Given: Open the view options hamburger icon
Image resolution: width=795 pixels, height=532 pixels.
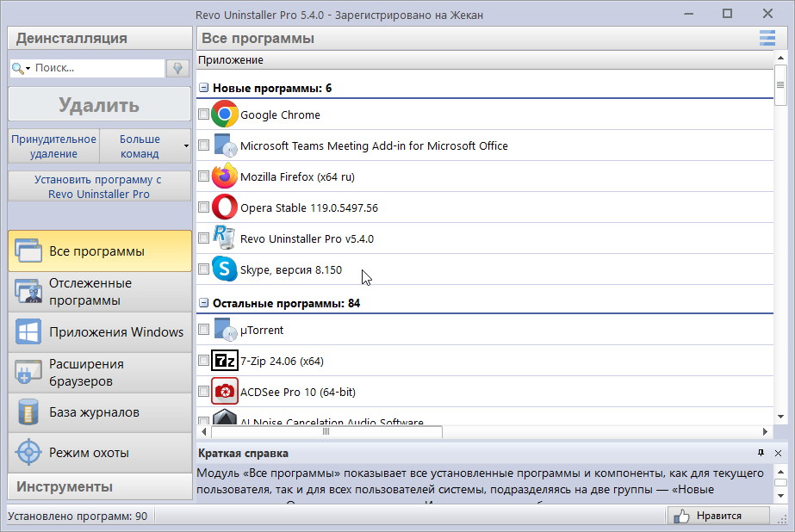Looking at the screenshot, I should [767, 38].
